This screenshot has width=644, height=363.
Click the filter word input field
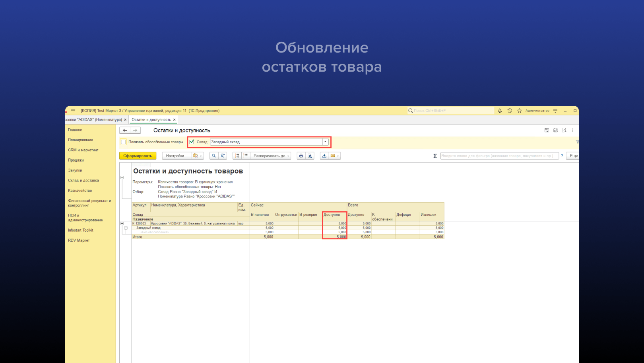(x=499, y=156)
